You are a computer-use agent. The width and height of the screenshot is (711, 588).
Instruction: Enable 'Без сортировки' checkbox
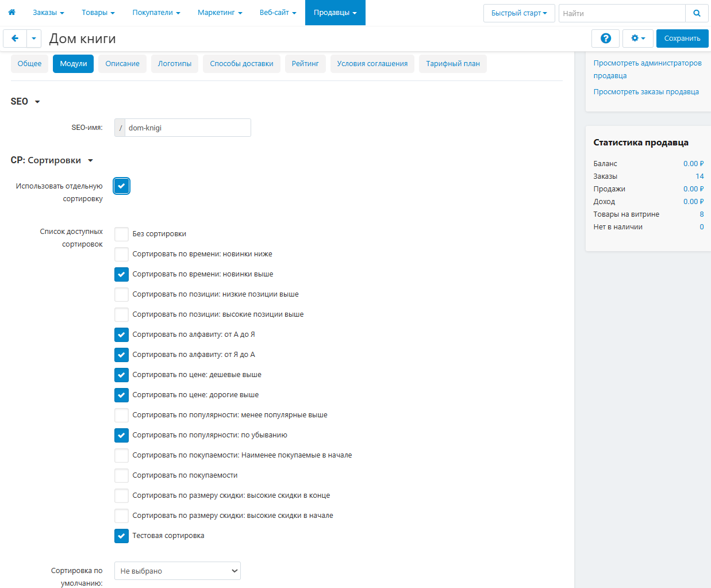point(121,234)
